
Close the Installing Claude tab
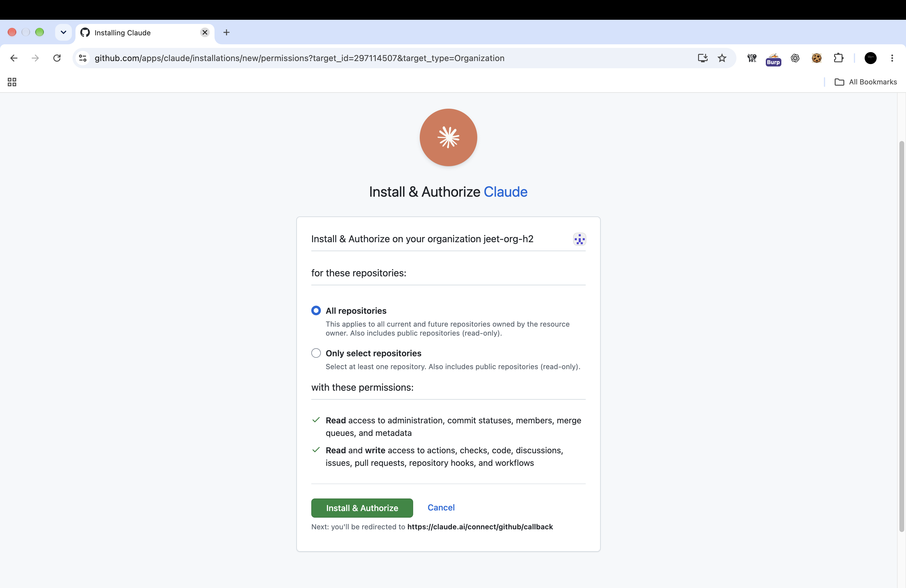coord(205,32)
